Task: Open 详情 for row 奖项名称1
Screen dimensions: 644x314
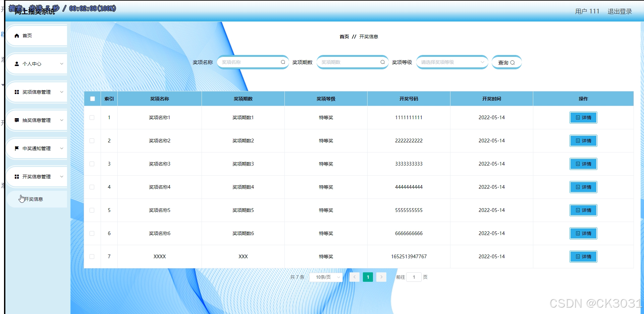Action: tap(583, 118)
